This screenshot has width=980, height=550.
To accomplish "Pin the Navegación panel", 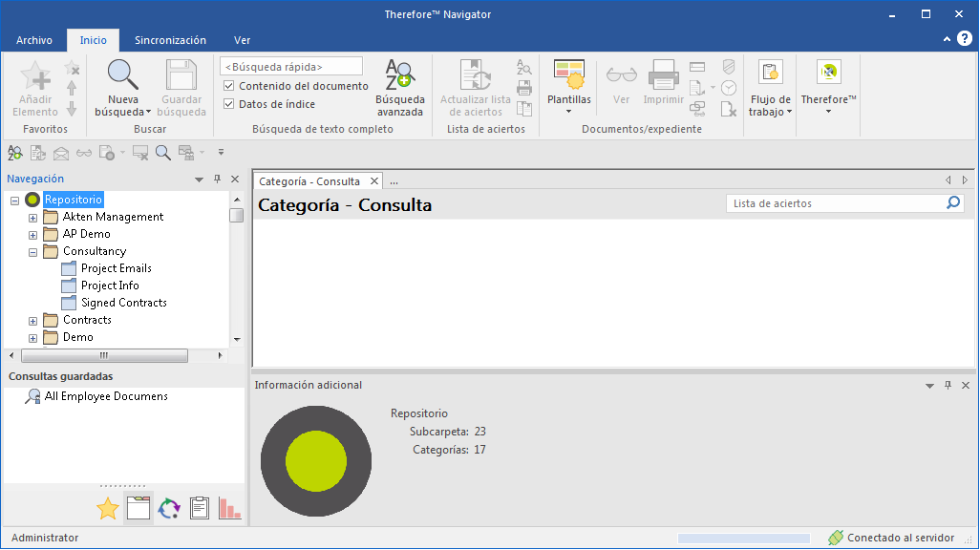I will click(x=217, y=179).
